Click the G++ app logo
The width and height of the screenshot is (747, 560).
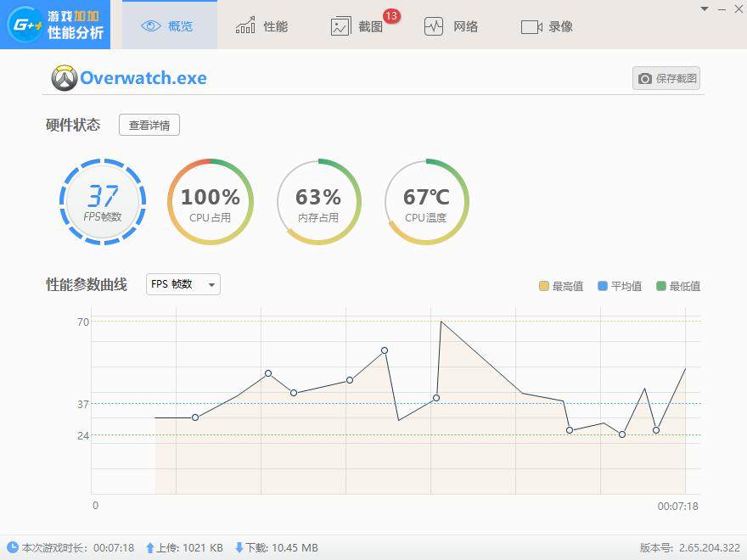23,25
